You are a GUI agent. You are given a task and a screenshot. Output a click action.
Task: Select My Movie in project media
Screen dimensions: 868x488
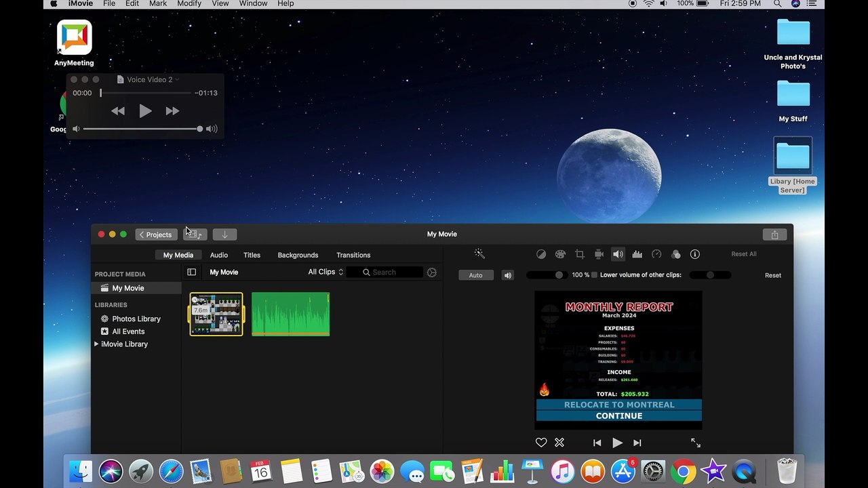coord(136,288)
